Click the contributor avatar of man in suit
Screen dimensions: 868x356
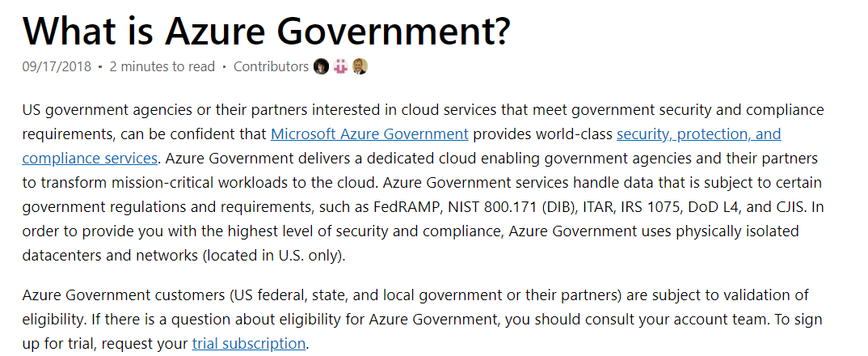pos(360,66)
